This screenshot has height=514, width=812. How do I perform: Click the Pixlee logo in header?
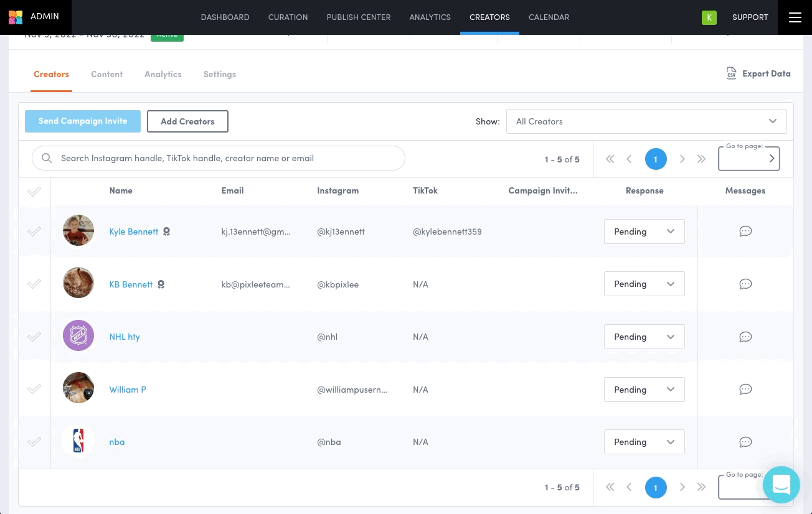16,17
